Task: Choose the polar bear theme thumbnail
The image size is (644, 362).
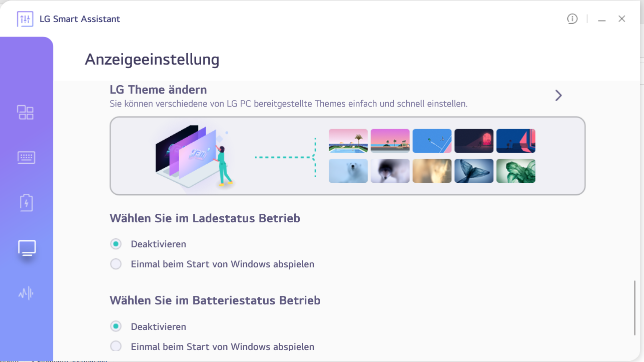Action: point(348,171)
